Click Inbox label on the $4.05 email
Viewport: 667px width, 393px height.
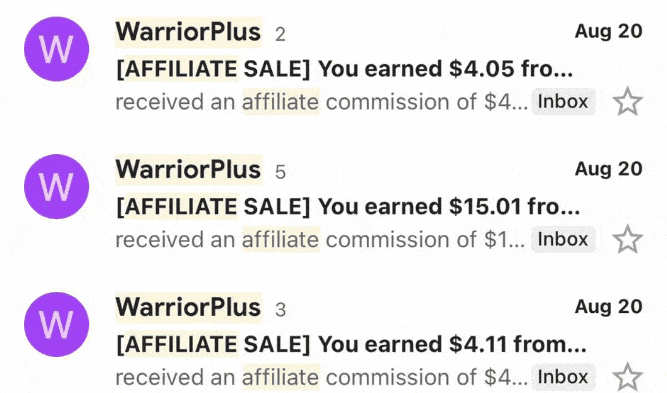[x=563, y=102]
